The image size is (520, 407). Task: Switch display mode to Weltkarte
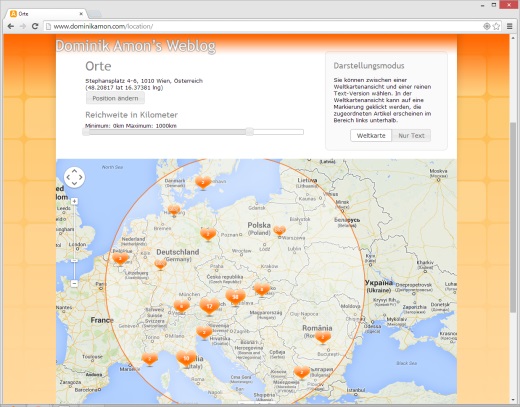pyautogui.click(x=371, y=136)
